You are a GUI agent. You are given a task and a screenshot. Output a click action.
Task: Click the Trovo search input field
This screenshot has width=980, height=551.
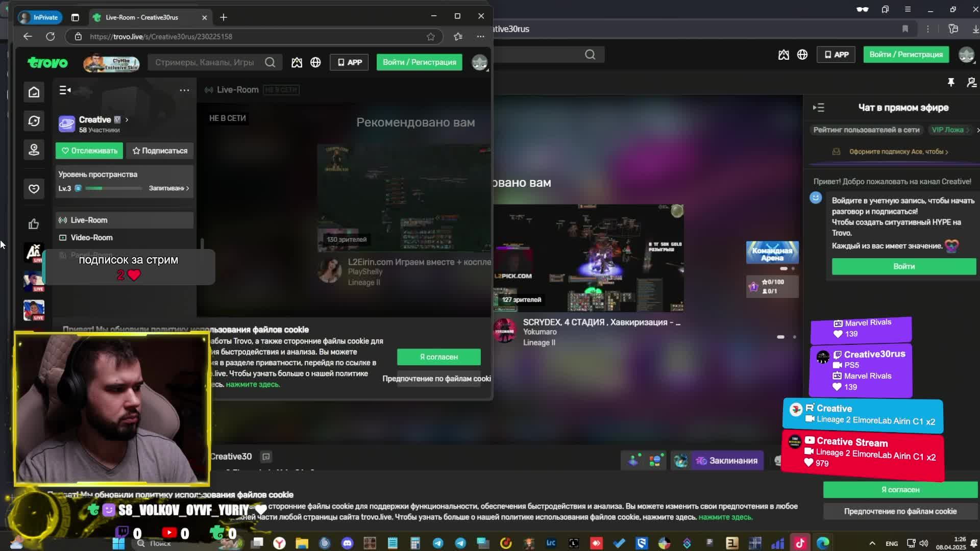click(204, 62)
